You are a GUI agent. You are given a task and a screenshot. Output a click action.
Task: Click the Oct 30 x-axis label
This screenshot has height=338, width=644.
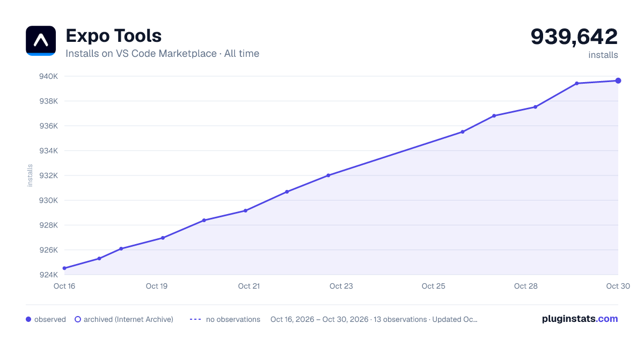[617, 286]
